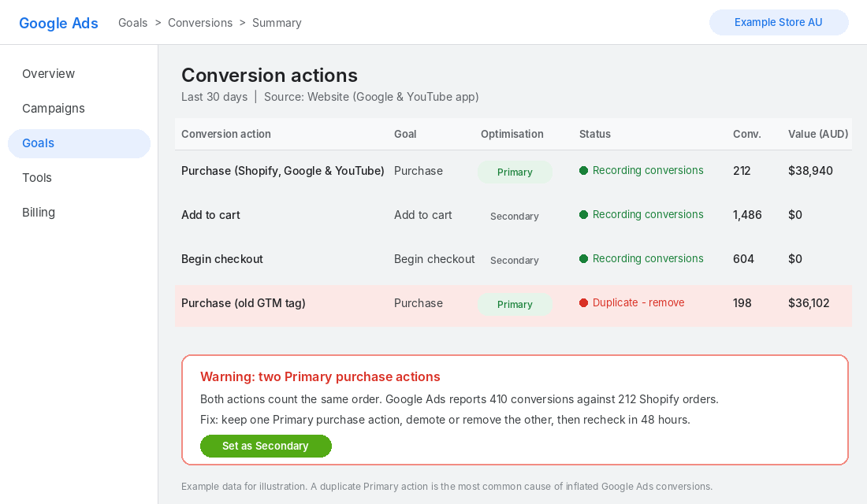
Task: Click the 212 conversions value
Action: pyautogui.click(x=742, y=171)
